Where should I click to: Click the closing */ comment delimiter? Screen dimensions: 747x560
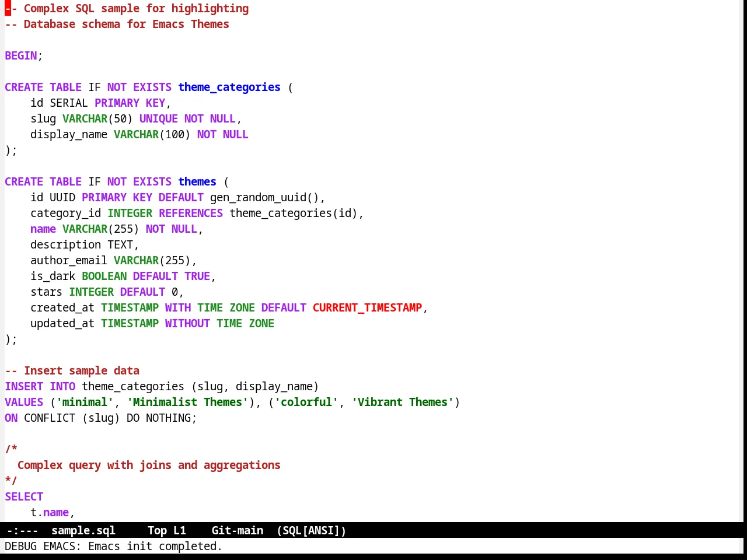point(11,481)
